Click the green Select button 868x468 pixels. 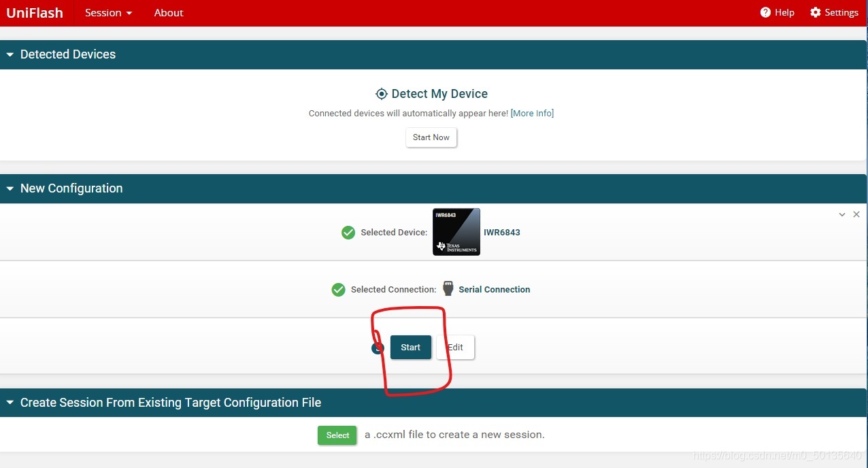[337, 435]
